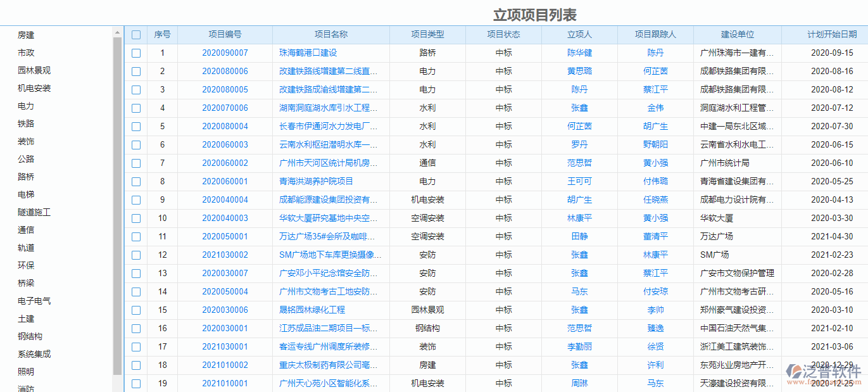Click the 项目名称 column header
This screenshot has height=392, width=868.
[332, 35]
